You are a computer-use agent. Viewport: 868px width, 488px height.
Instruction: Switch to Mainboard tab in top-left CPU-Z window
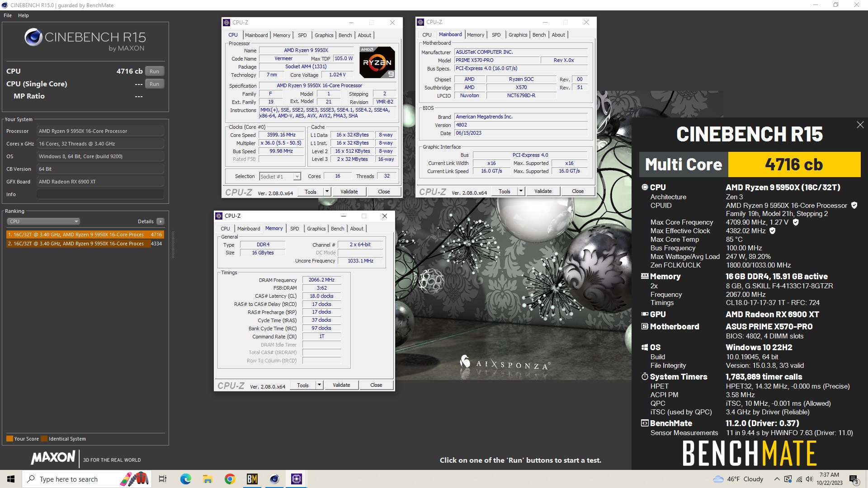[256, 35]
